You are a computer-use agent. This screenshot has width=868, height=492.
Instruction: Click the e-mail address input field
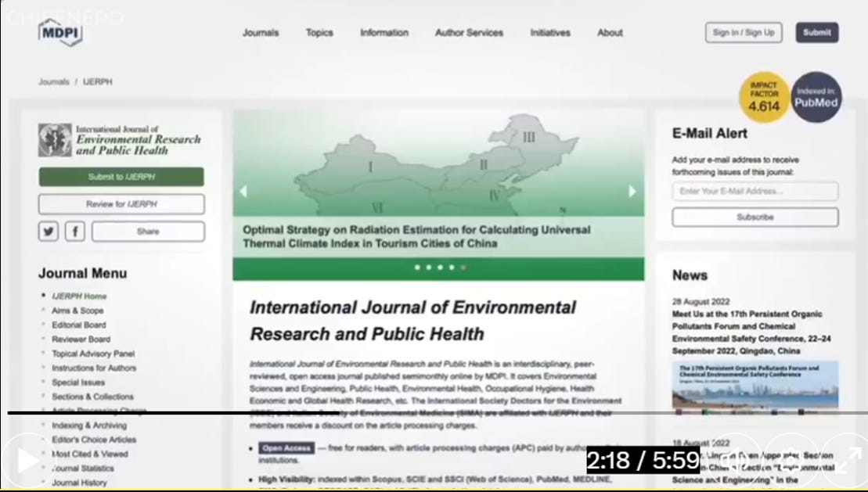point(755,191)
